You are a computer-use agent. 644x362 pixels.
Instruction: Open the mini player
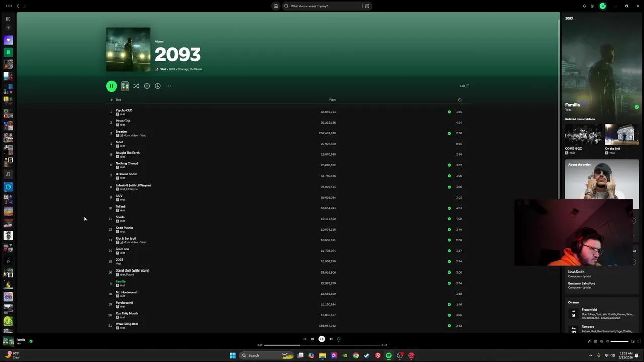tap(633, 341)
